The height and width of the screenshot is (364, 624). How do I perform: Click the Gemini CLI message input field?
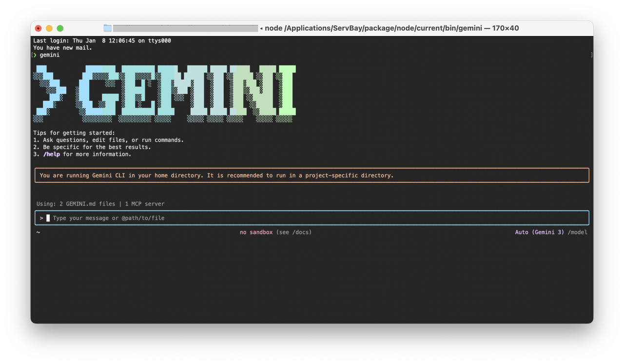click(312, 218)
